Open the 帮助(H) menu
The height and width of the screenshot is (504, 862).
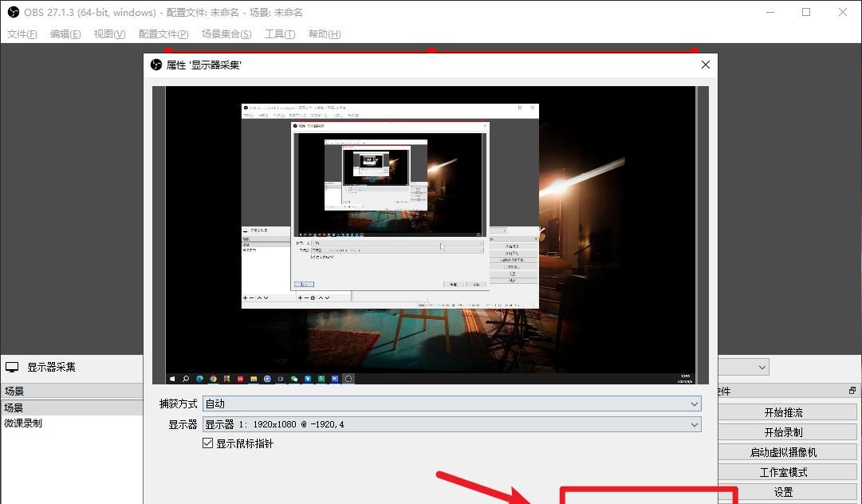325,34
